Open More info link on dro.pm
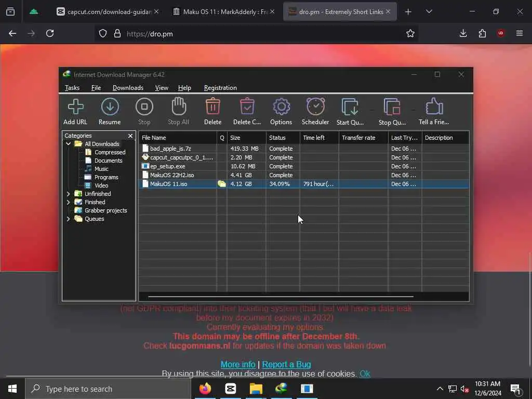 [238, 364]
